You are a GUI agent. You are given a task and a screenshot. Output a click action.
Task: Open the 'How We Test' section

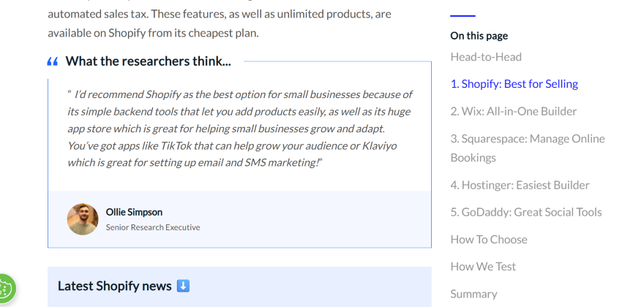click(x=483, y=266)
